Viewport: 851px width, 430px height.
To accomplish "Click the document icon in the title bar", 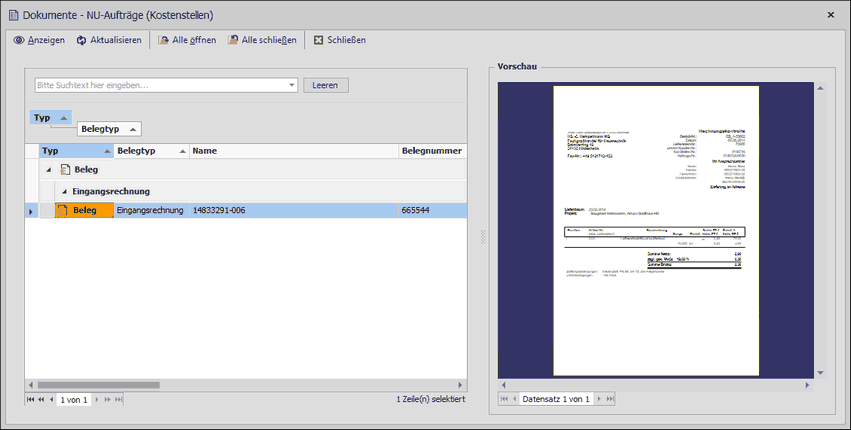I will (x=12, y=15).
